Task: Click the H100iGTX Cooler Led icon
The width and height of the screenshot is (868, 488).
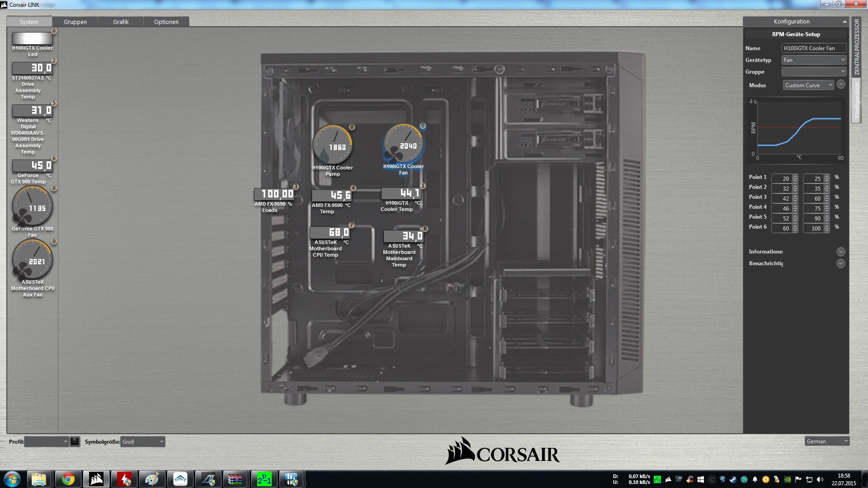Action: [32, 38]
